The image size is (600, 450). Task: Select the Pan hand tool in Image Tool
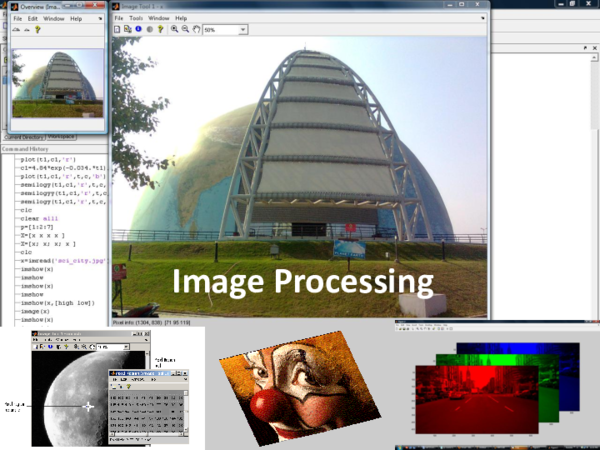coord(196,29)
